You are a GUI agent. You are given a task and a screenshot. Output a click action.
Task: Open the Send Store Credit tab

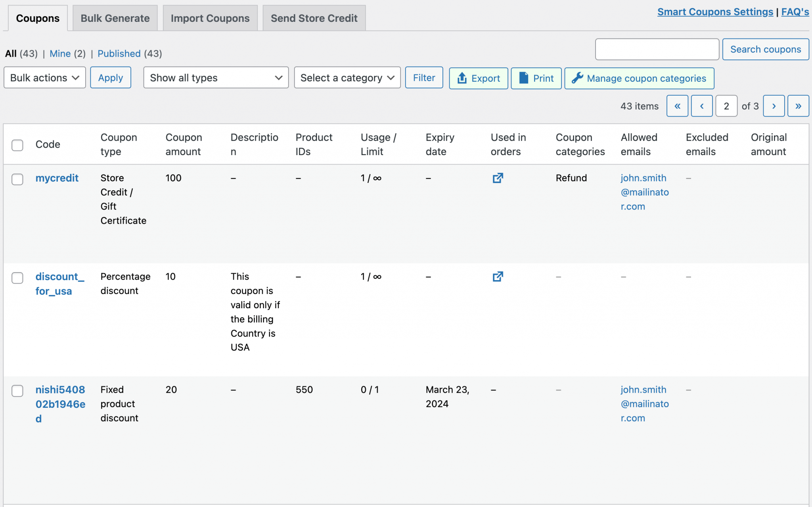pos(314,18)
